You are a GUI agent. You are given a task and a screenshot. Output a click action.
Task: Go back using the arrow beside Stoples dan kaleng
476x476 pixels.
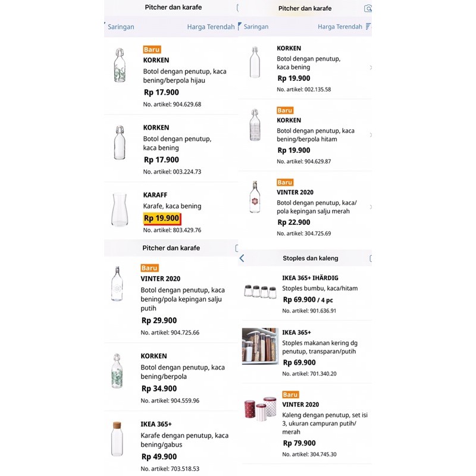242,258
